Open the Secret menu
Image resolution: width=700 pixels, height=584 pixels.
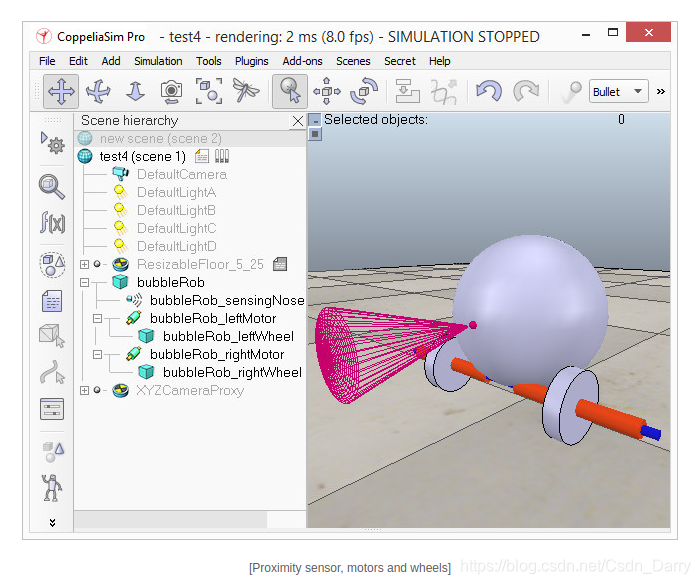(x=400, y=61)
